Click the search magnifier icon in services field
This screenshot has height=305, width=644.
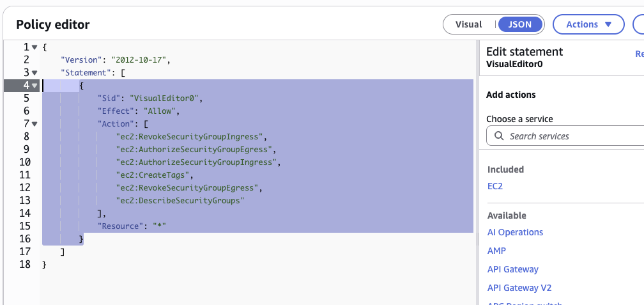click(x=498, y=136)
